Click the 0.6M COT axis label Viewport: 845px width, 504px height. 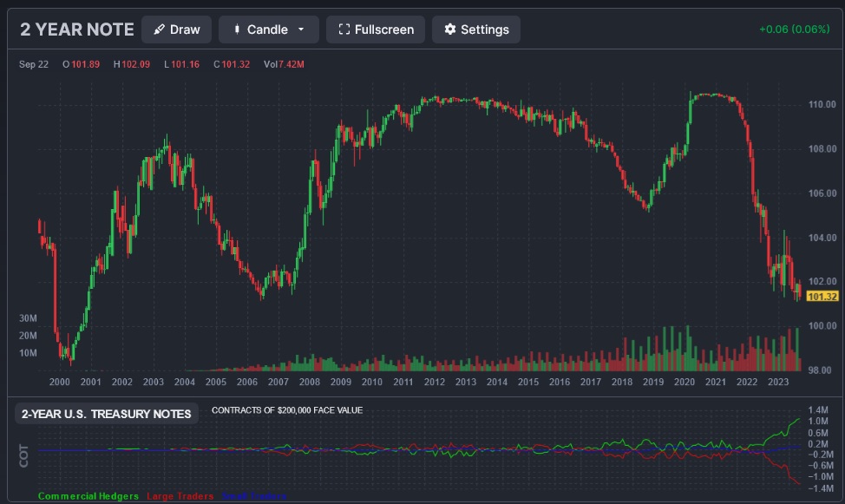[818, 433]
